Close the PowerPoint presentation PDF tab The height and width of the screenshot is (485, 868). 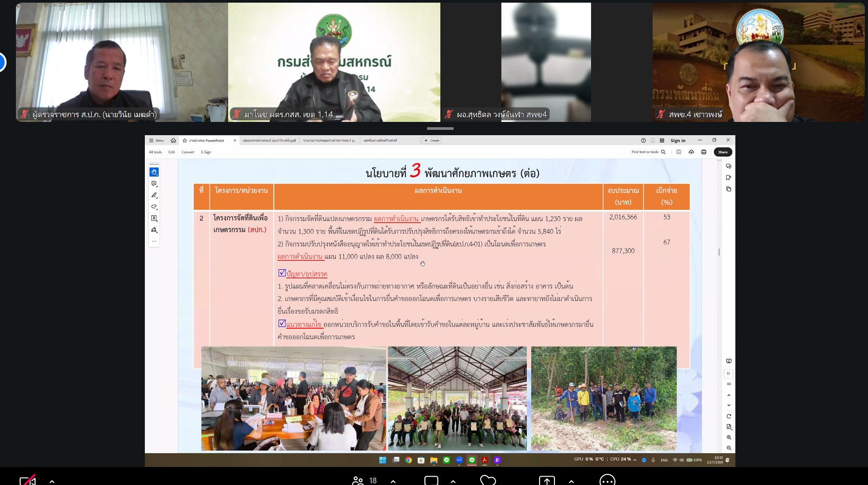coord(235,140)
